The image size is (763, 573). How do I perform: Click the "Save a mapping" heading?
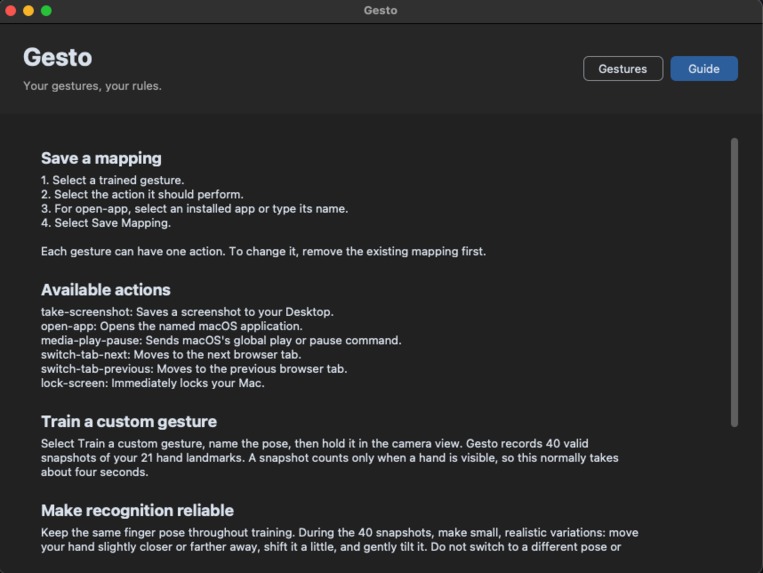pyautogui.click(x=101, y=158)
